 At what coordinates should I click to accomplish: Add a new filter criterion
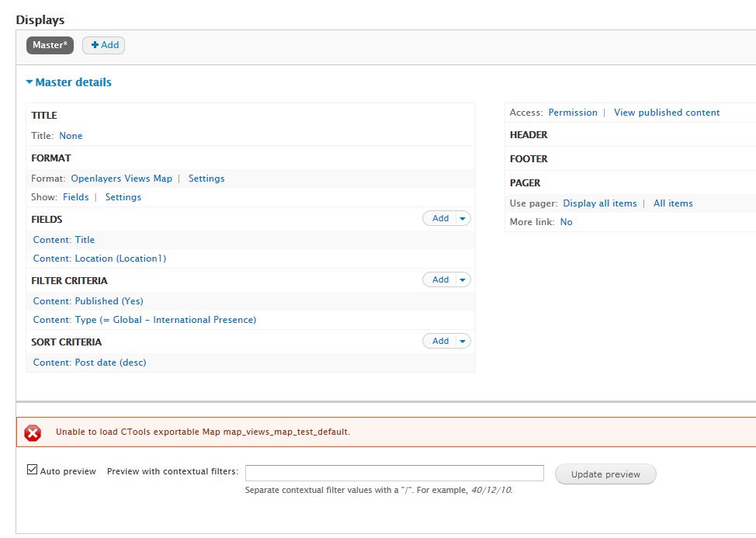point(440,279)
